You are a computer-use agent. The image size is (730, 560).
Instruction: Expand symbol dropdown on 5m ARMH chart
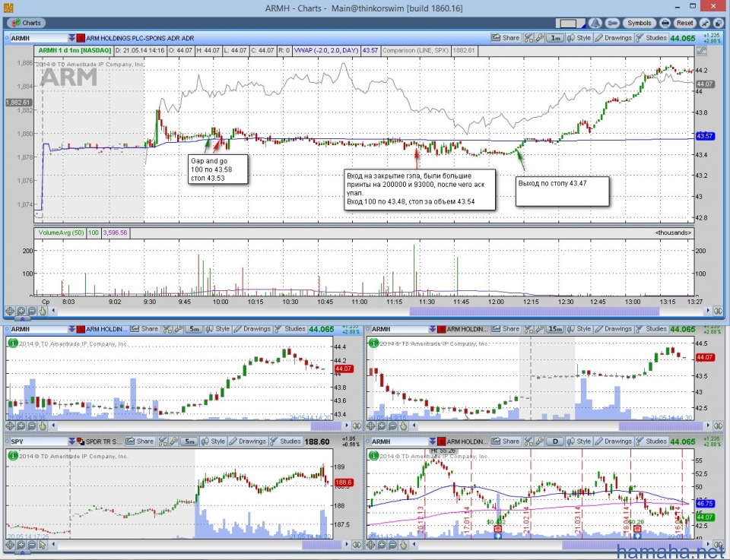[x=71, y=329]
